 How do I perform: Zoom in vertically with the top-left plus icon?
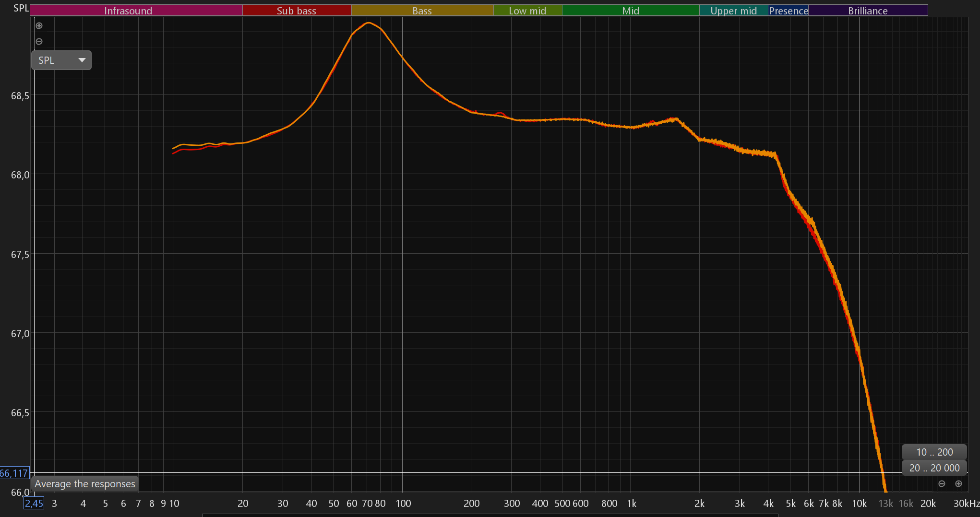(x=39, y=26)
